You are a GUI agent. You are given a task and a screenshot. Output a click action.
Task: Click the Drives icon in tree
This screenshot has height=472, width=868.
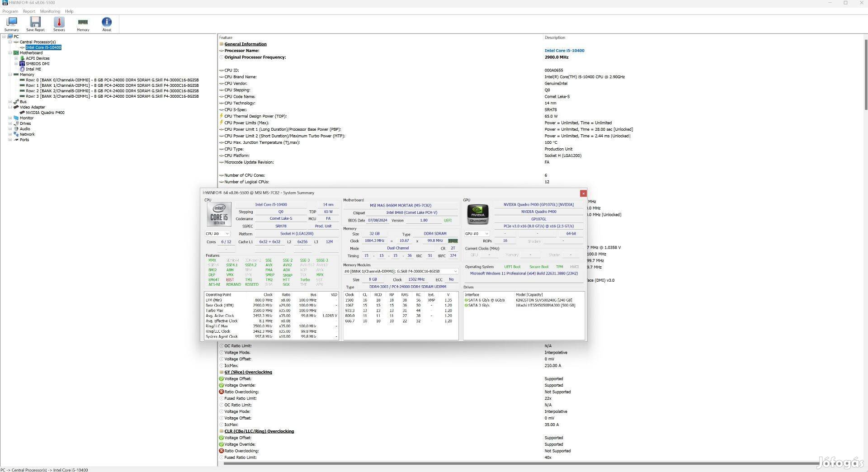point(16,123)
